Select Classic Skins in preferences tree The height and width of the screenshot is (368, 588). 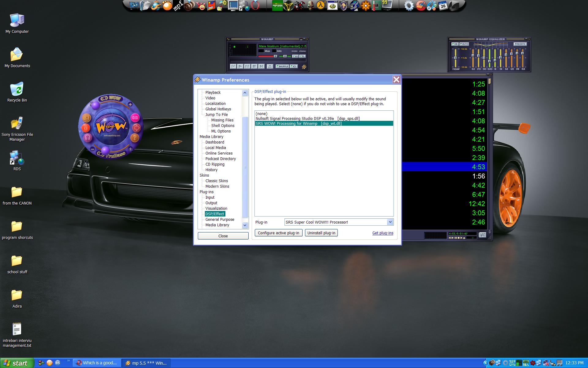coord(217,181)
